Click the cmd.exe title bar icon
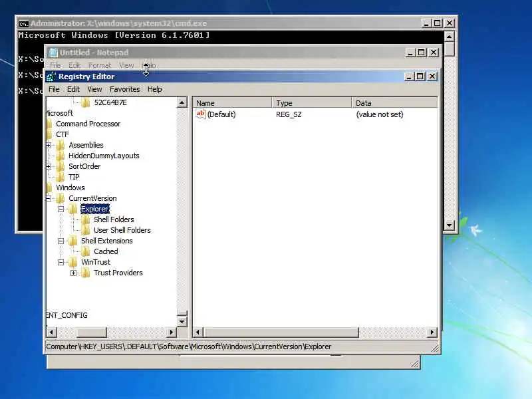This screenshot has width=532, height=399. point(23,24)
